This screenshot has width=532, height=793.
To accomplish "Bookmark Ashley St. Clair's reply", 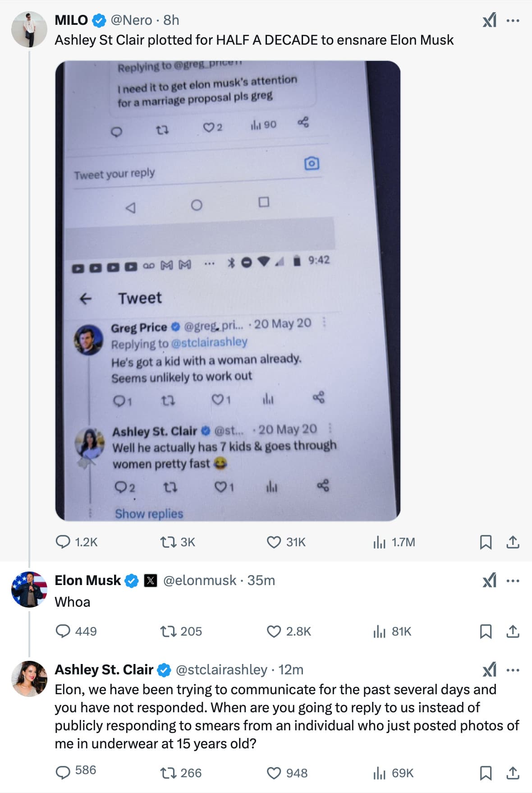I will point(486,773).
